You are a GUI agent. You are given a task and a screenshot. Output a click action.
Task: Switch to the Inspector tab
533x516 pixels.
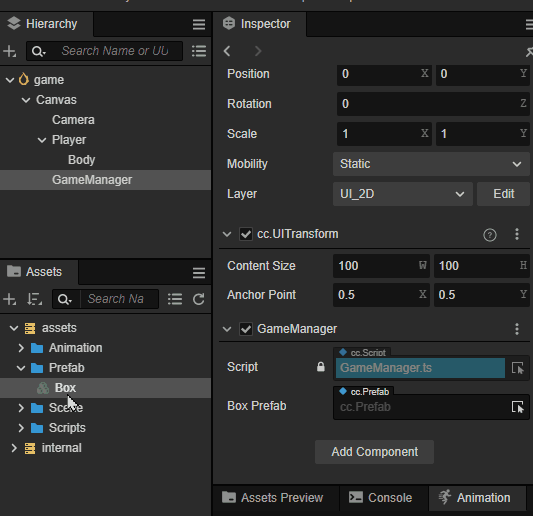click(x=260, y=24)
